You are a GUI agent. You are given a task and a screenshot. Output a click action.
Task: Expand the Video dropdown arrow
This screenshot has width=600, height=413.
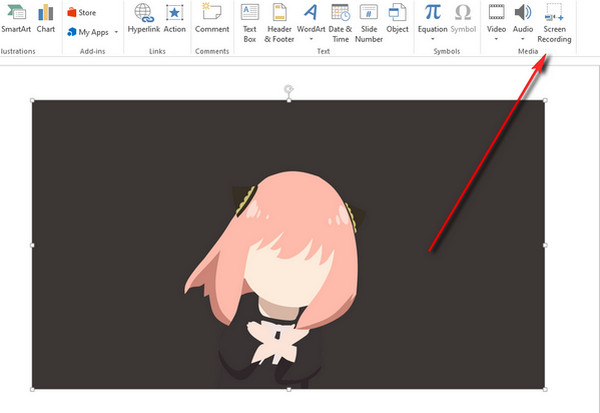pyautogui.click(x=496, y=39)
